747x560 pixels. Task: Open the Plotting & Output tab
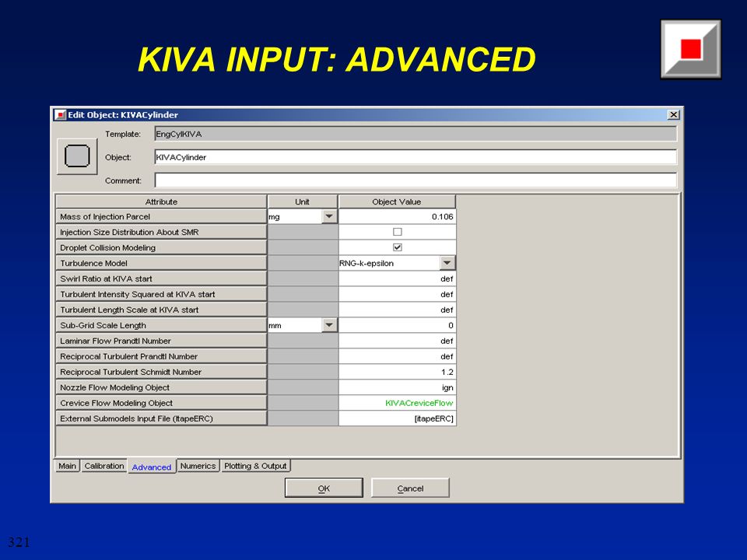[x=255, y=466]
